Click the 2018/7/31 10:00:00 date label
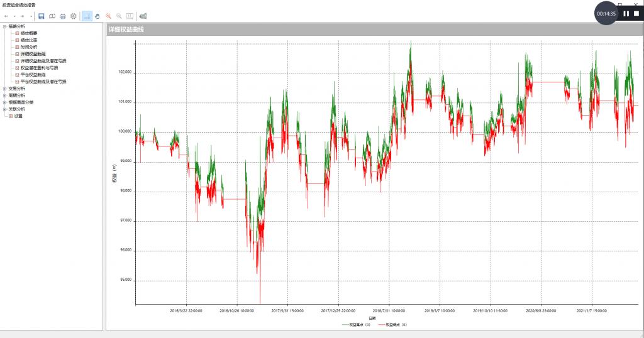Screen dimensions: 644x338 pos(389,311)
